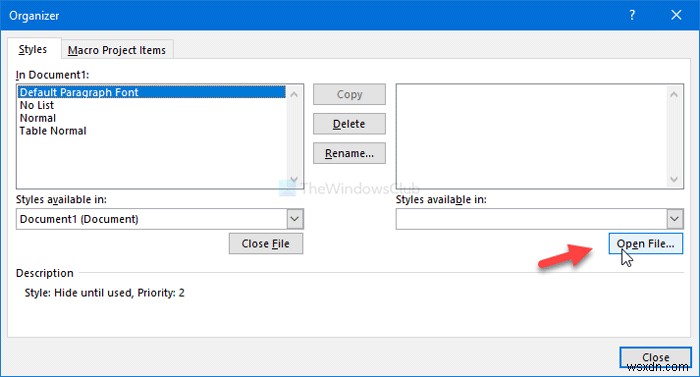Image resolution: width=700 pixels, height=377 pixels.
Task: Select the Normal style entry
Action: click(152, 118)
